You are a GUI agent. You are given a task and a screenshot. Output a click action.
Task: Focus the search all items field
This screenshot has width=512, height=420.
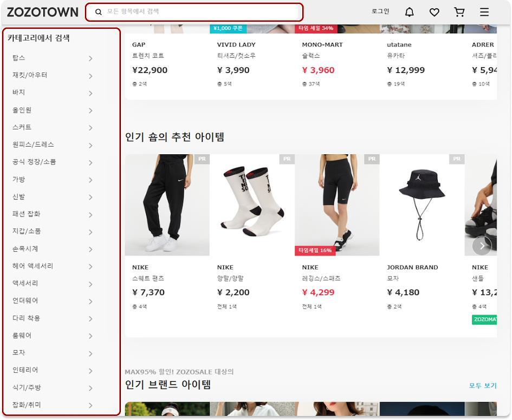[194, 12]
